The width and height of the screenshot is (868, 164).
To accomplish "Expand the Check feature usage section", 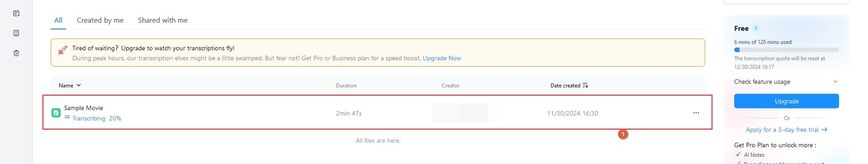I will [835, 82].
